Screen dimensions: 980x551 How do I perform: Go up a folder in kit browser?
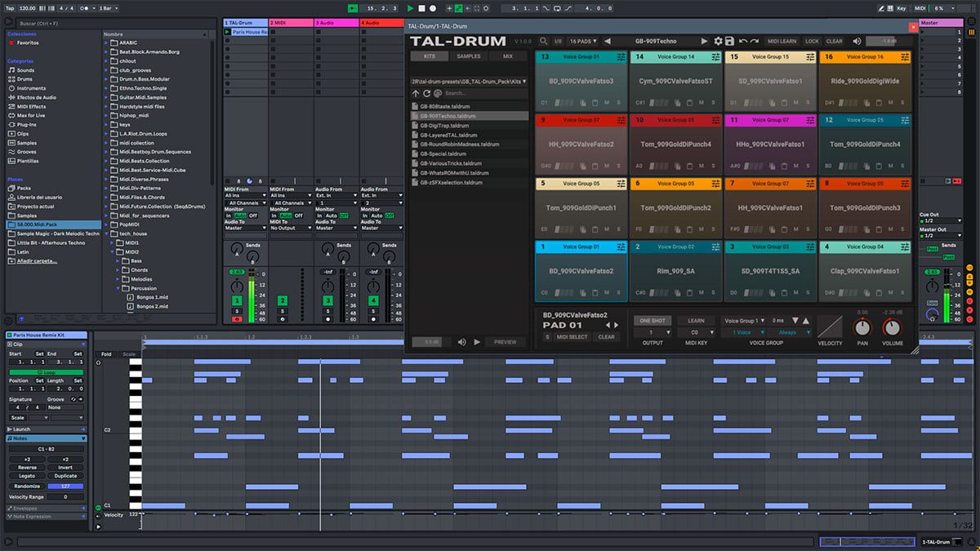(416, 93)
